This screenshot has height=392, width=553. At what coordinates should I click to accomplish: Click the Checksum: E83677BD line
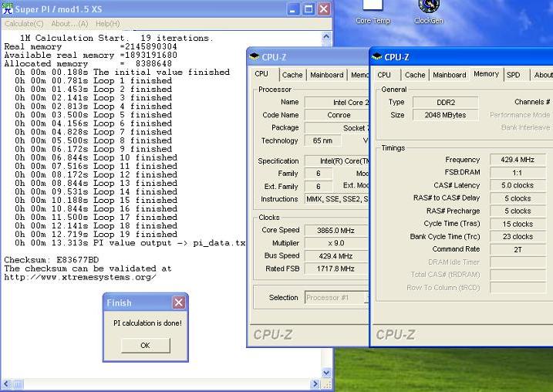pyautogui.click(x=52, y=260)
